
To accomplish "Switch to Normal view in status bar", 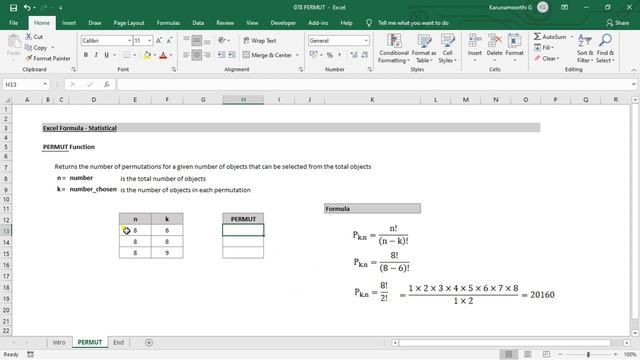I will (x=509, y=354).
